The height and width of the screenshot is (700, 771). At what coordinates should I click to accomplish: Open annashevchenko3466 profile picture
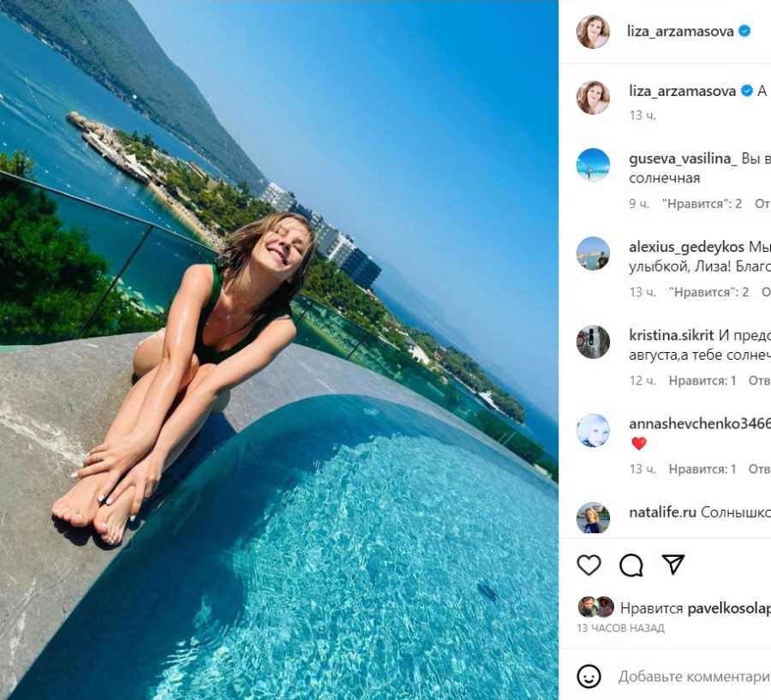click(593, 430)
